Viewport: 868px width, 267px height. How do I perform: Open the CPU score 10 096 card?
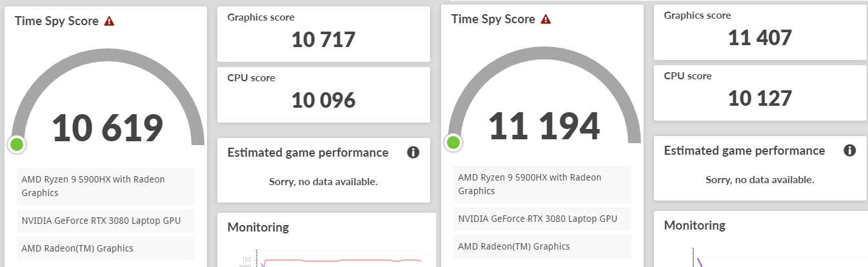point(323,94)
